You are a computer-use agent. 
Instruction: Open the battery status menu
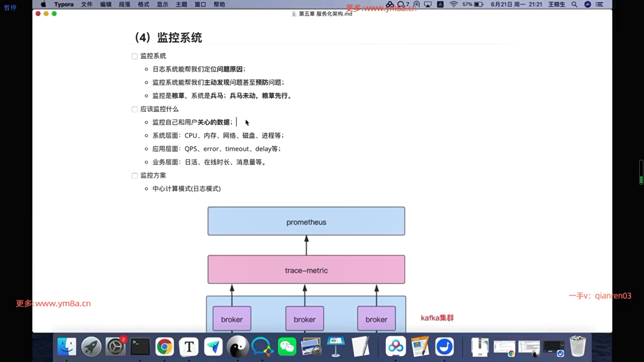coord(478,4)
